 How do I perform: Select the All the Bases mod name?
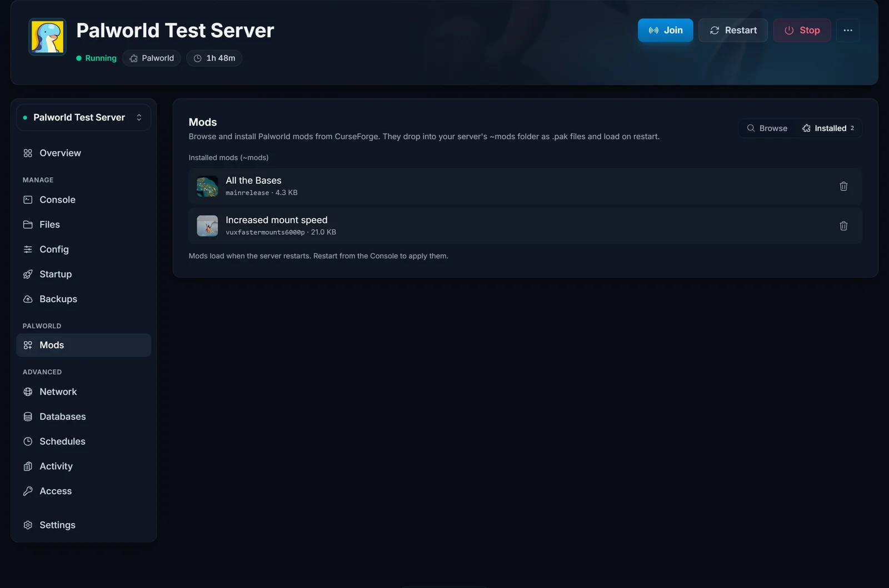253,180
